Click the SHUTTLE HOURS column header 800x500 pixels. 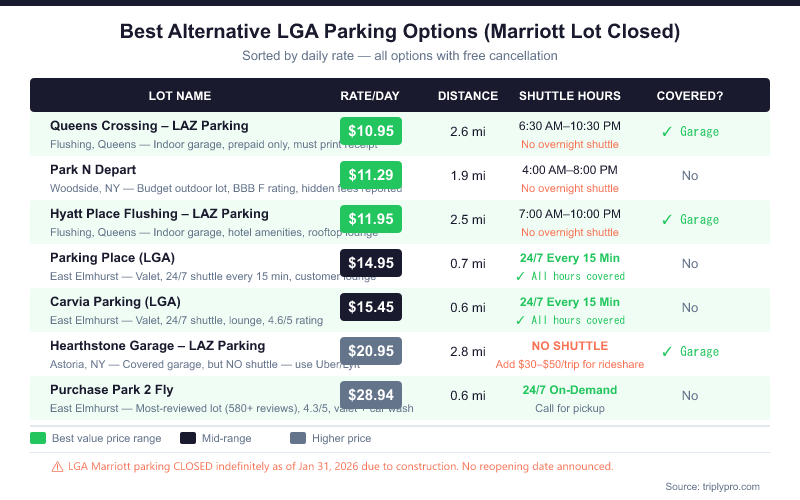click(x=570, y=96)
